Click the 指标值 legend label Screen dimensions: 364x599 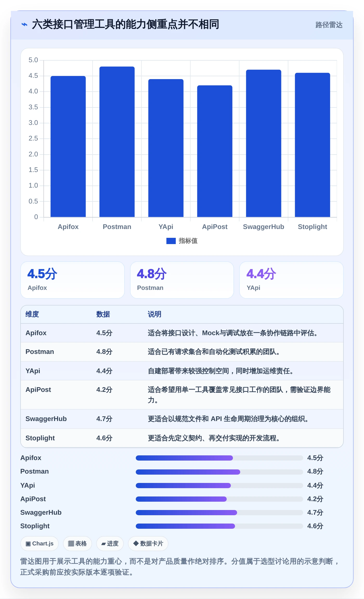click(x=188, y=241)
